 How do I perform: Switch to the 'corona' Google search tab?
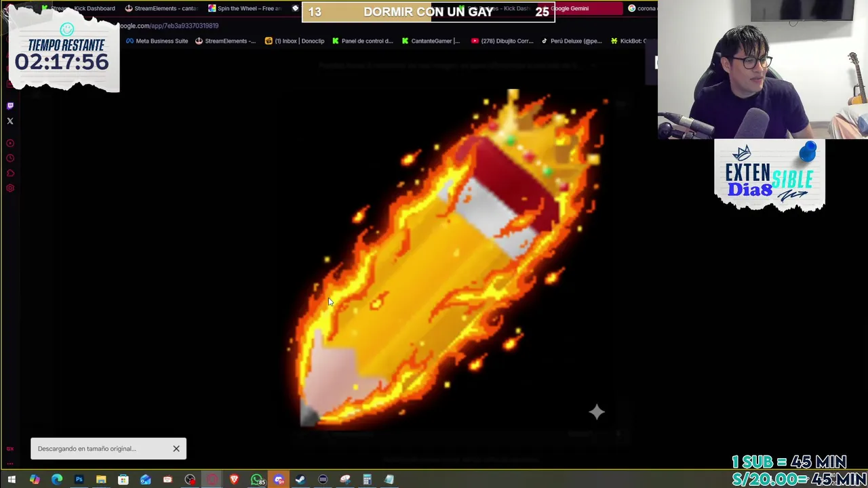642,8
